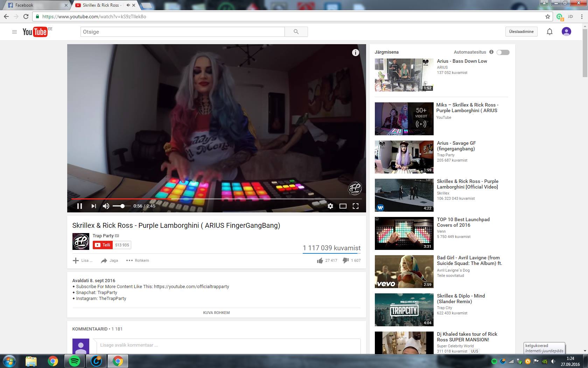Like the video with thumbs up
The height and width of the screenshot is (368, 588).
(320, 260)
